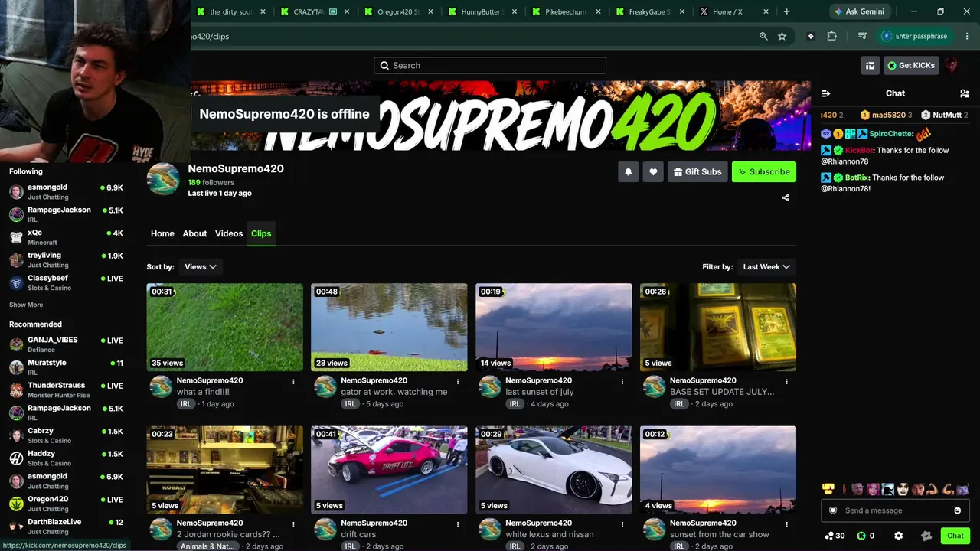Open the browser extensions puzzle icon
980x551 pixels.
tap(831, 36)
